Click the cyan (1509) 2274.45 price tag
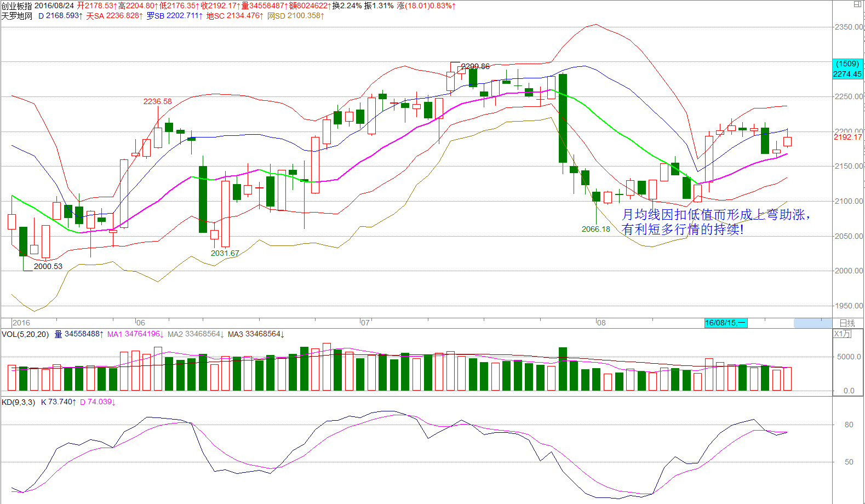This screenshot has height=504, width=865. [847, 69]
